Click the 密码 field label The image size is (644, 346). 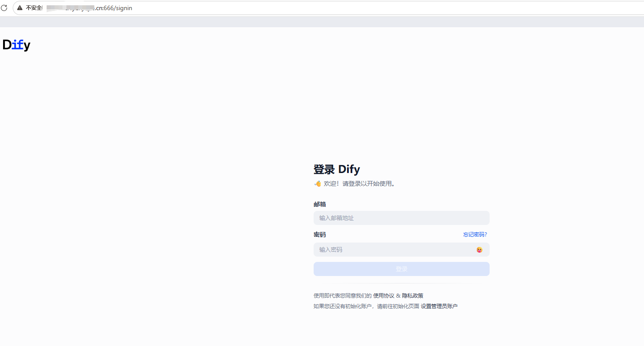pyautogui.click(x=320, y=235)
